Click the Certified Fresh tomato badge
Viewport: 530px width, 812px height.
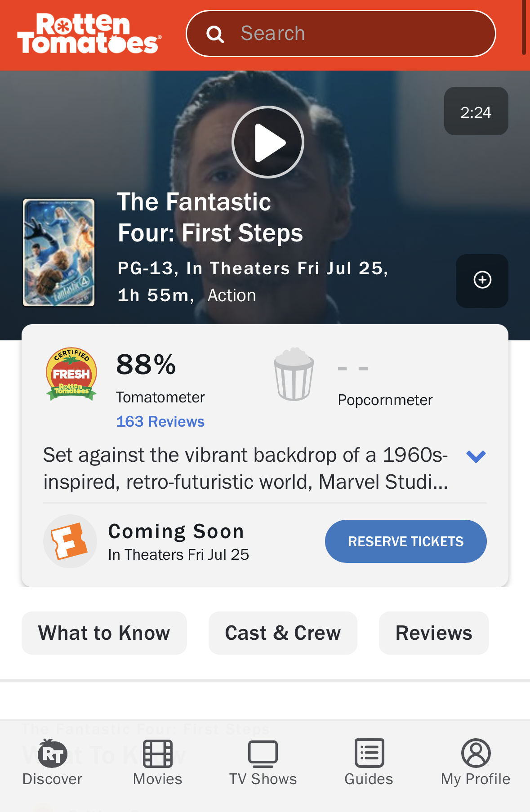tap(71, 374)
